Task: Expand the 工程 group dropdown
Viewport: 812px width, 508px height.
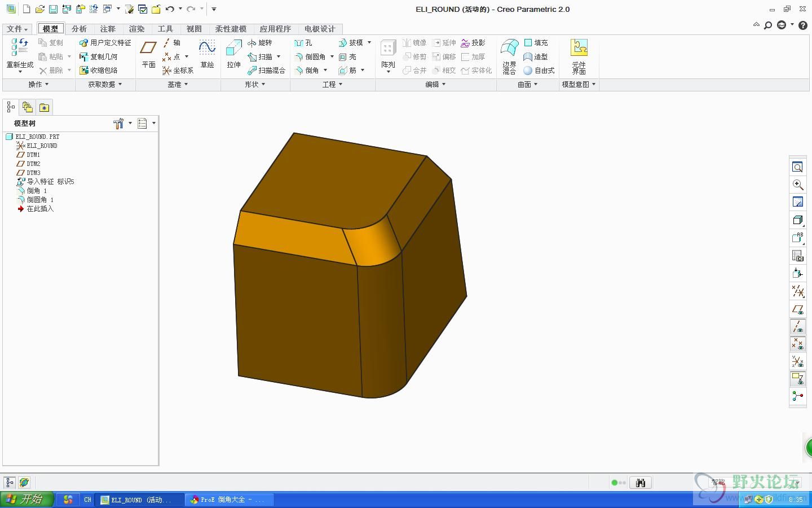Action: (x=332, y=84)
